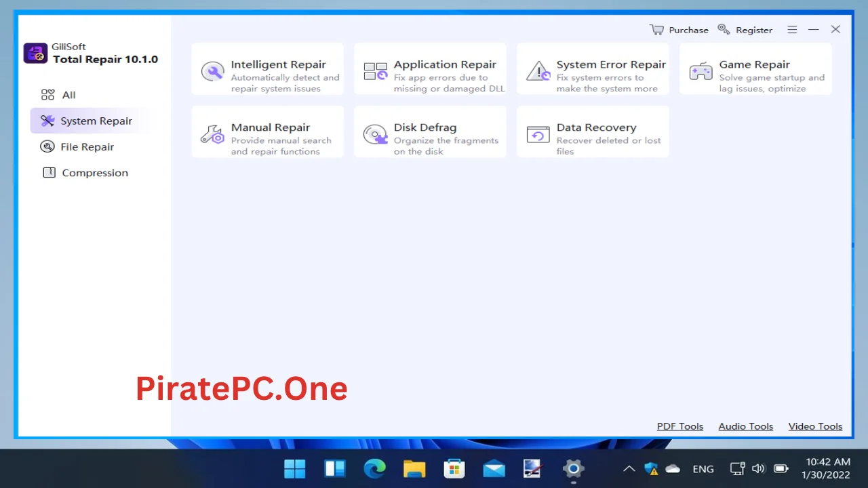868x488 pixels.
Task: Click 'Organize the fragments on the disk' text
Action: point(446,146)
